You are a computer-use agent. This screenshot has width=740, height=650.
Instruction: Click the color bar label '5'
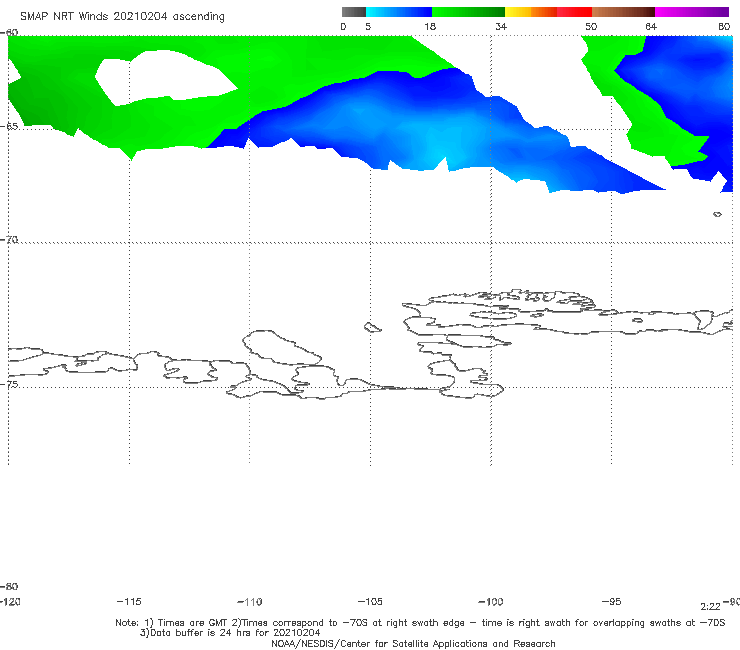point(368,26)
